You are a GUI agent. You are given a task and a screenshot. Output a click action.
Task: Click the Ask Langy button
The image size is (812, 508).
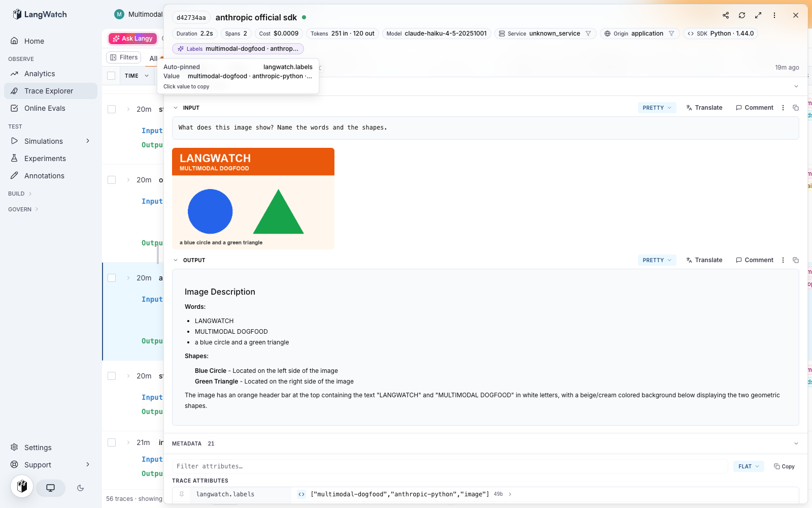[x=132, y=39]
